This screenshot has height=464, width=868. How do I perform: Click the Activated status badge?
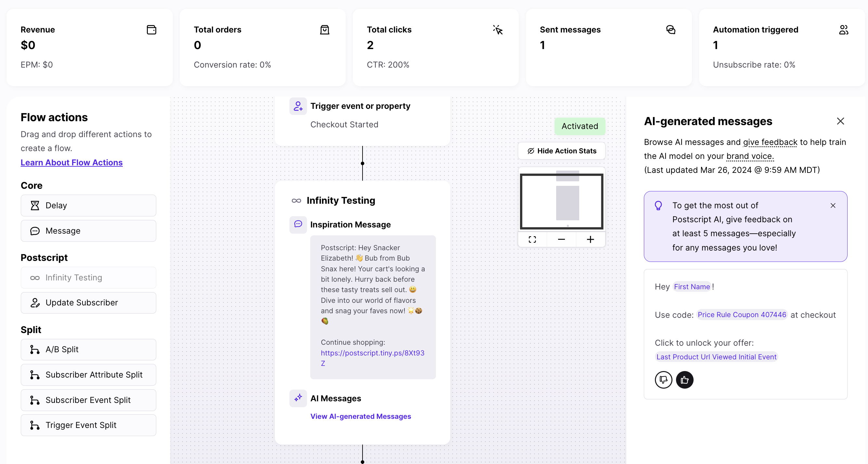click(580, 126)
